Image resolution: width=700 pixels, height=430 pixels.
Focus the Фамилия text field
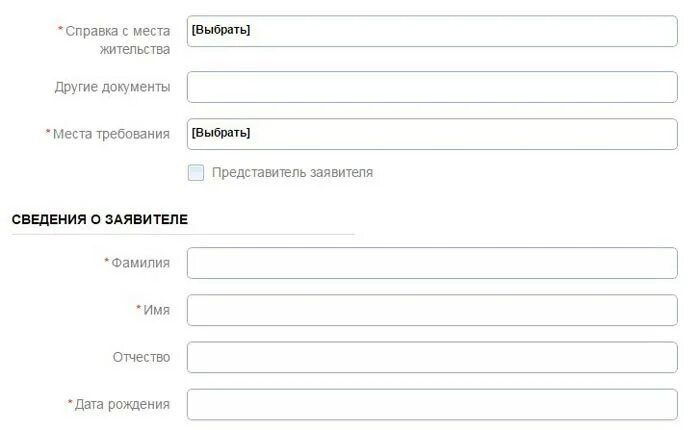(432, 263)
